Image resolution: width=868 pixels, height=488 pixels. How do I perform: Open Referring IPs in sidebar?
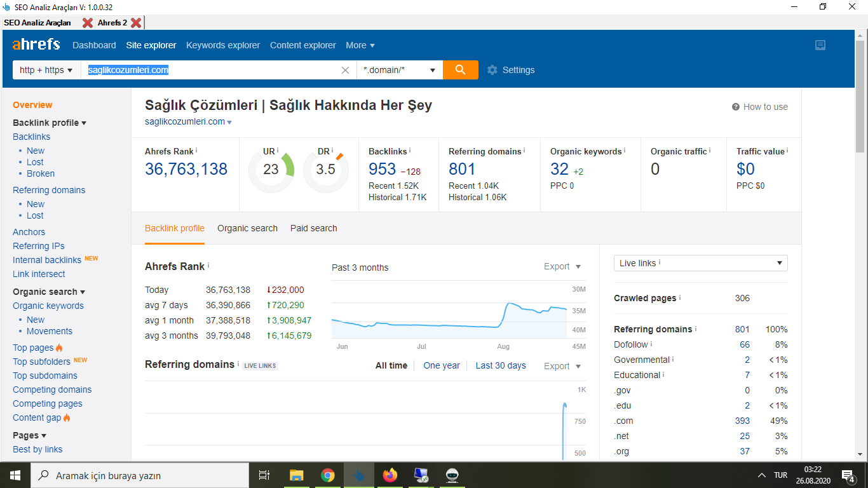39,246
